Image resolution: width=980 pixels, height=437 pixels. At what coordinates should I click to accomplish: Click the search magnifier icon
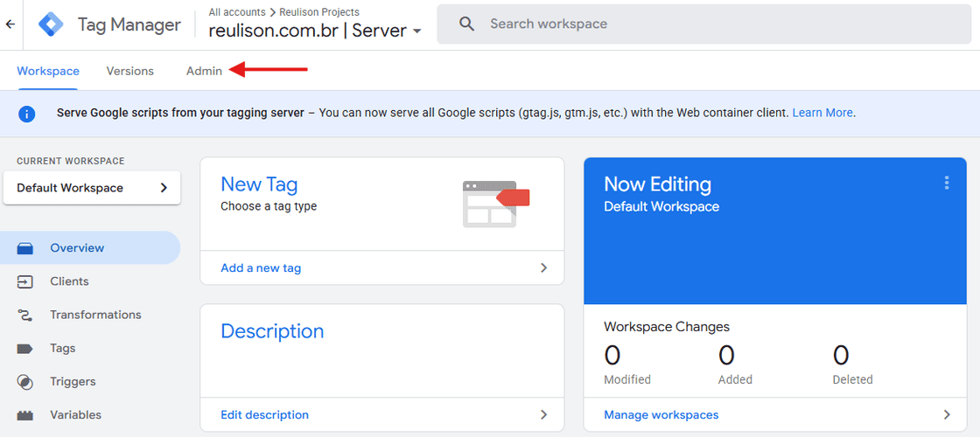tap(467, 24)
